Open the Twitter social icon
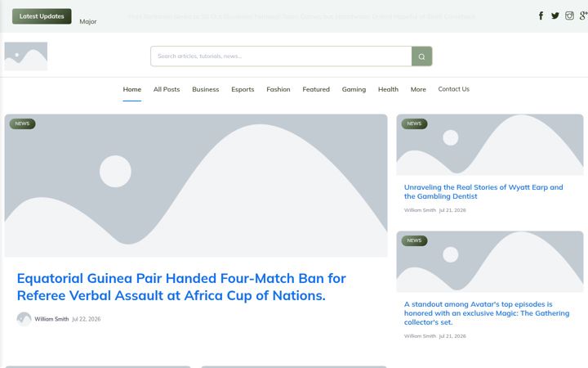 tap(555, 16)
